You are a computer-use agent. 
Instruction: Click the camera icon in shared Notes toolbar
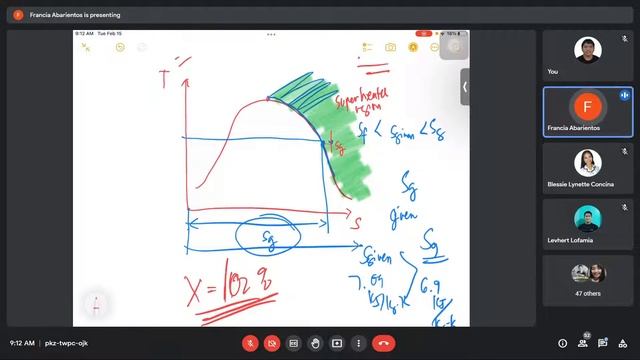(x=390, y=47)
